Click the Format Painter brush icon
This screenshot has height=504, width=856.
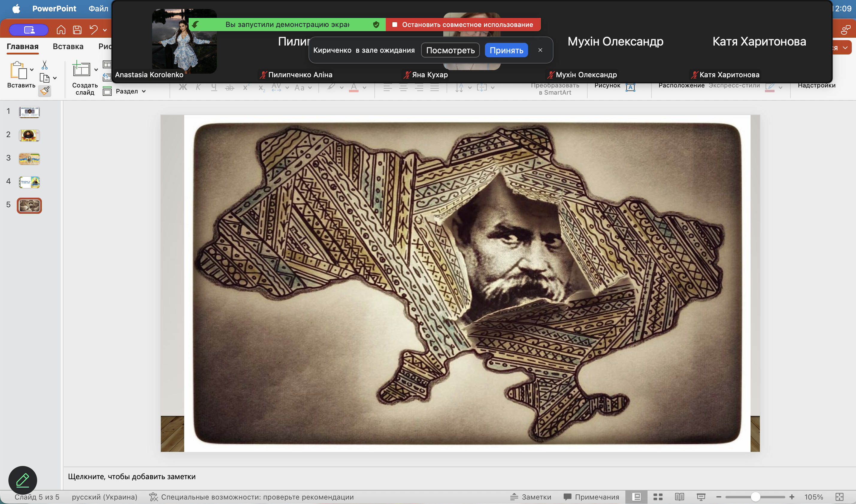(x=45, y=91)
